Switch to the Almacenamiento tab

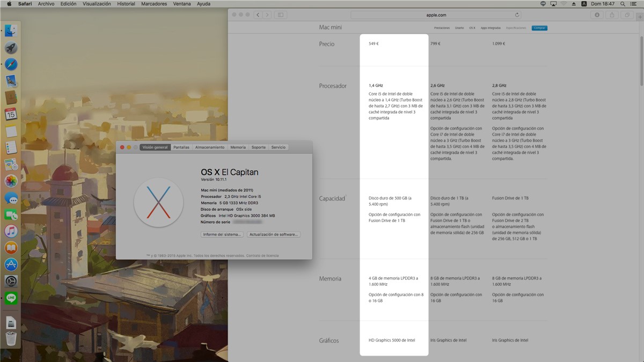pos(210,147)
